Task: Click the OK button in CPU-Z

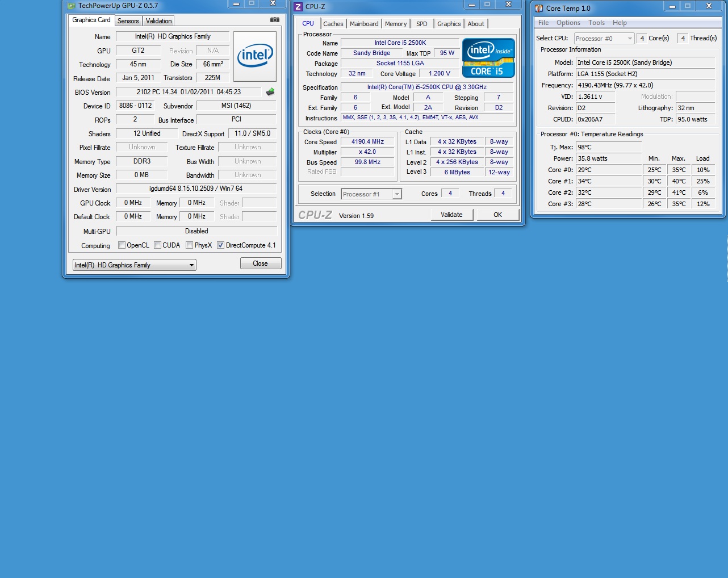Action: pyautogui.click(x=498, y=215)
